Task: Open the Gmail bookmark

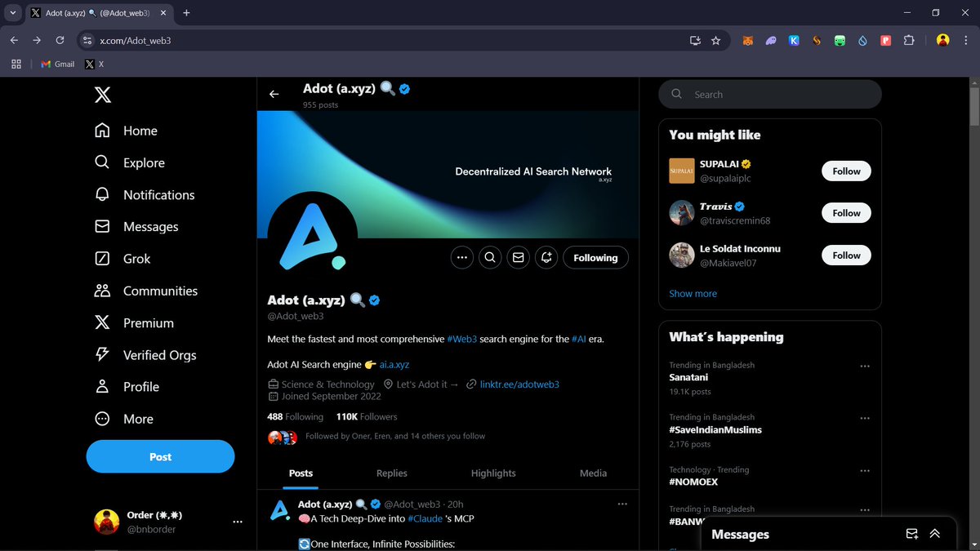Action: pyautogui.click(x=58, y=64)
